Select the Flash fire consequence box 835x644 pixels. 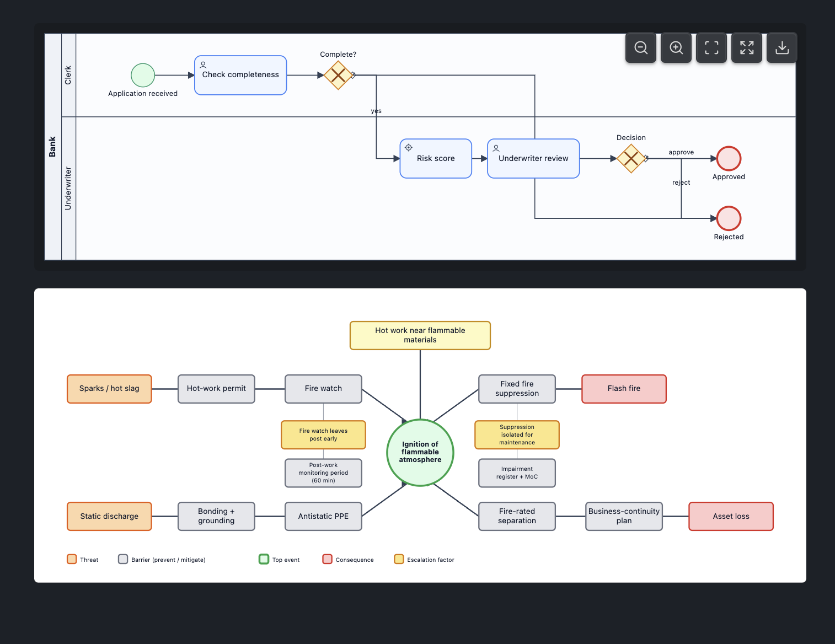624,389
